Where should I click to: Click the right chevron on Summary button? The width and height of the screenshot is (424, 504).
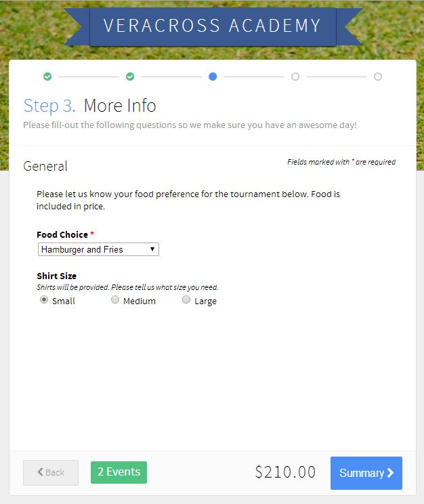coord(391,473)
